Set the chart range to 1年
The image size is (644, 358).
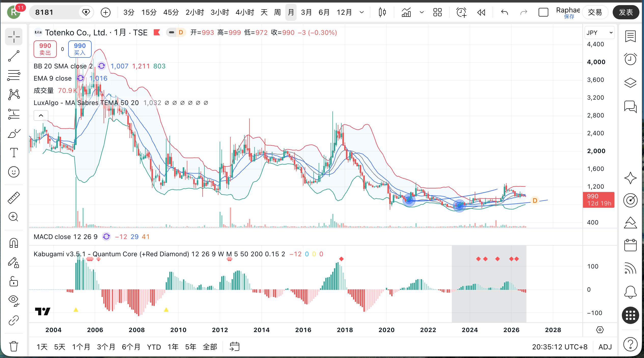173,347
